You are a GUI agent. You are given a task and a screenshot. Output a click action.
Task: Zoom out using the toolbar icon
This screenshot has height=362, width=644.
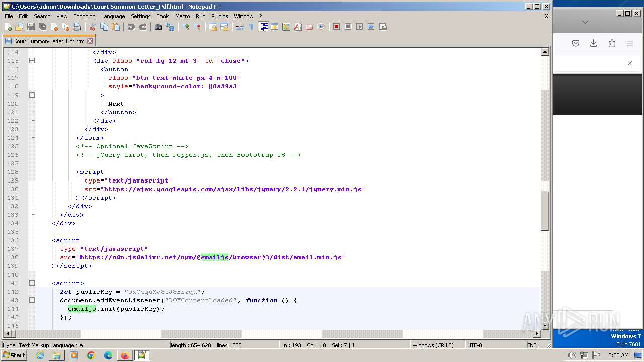[x=198, y=27]
